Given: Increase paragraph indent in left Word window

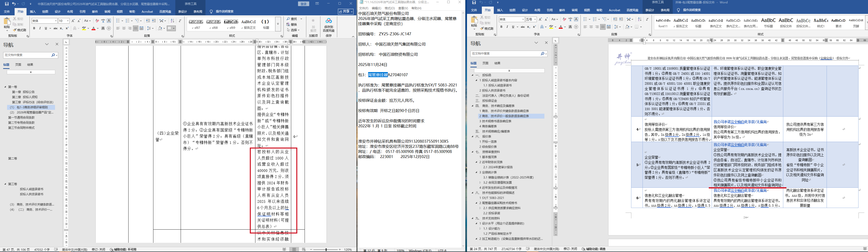Looking at the screenshot, I should (154, 21).
